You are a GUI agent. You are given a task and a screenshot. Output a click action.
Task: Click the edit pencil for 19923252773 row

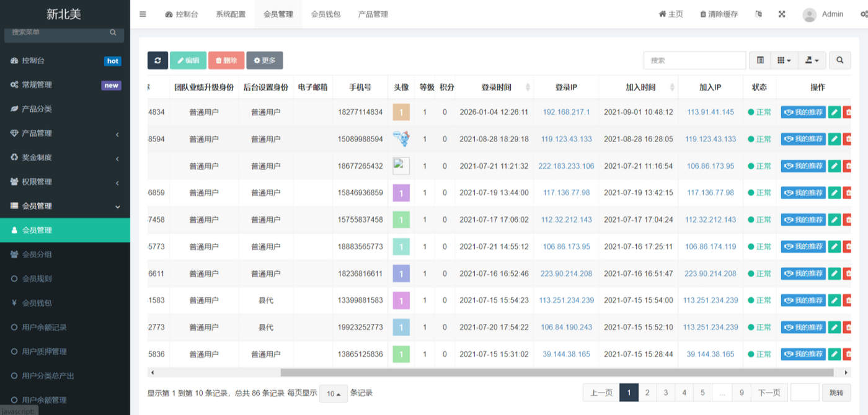click(835, 327)
